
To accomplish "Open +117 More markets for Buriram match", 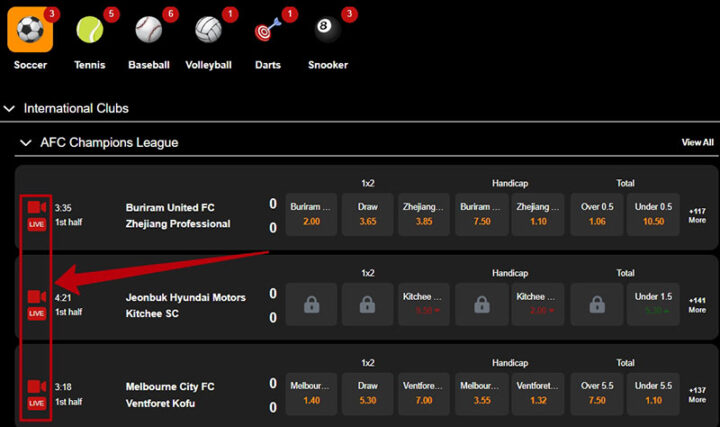I will (x=697, y=214).
